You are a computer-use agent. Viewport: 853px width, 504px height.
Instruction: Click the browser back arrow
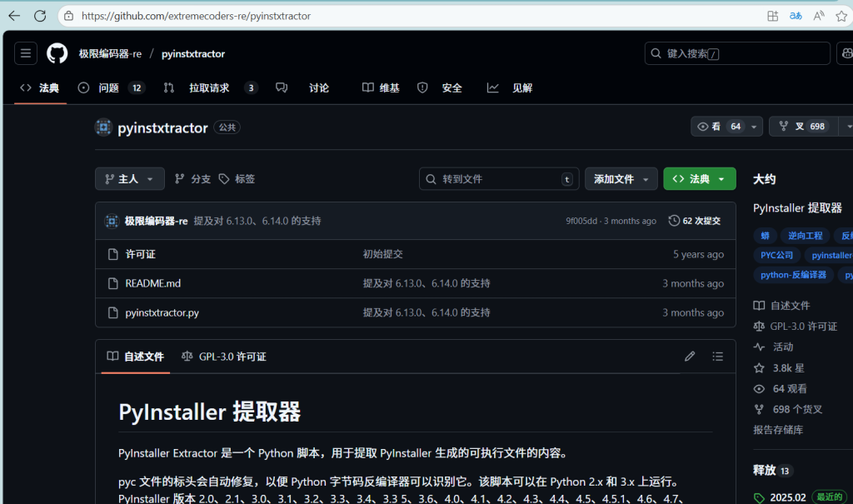pyautogui.click(x=14, y=15)
